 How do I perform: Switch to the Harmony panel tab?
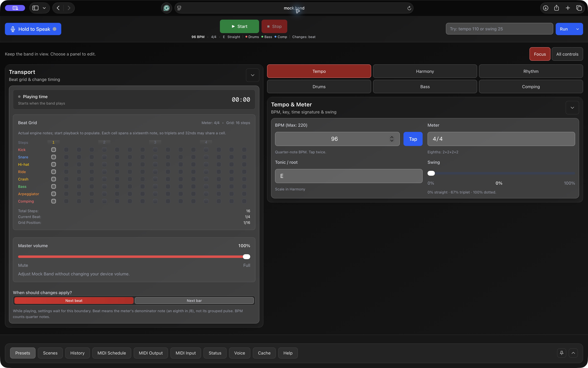click(x=425, y=71)
